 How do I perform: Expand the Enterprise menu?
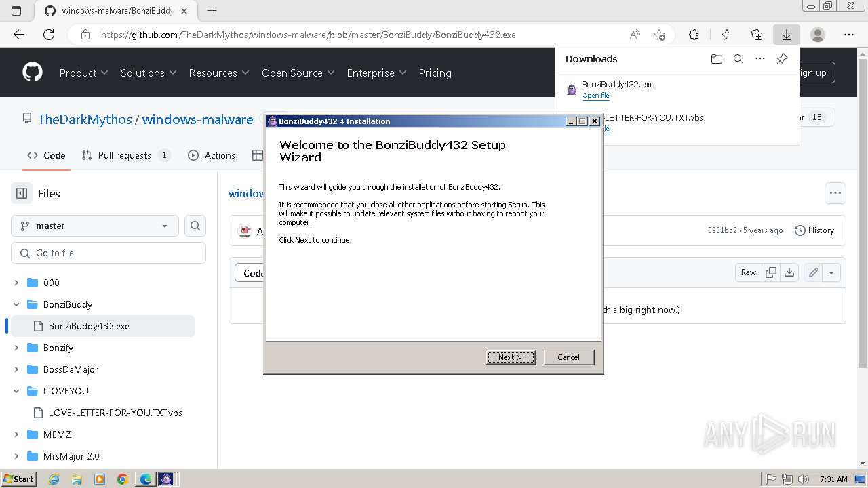376,73
